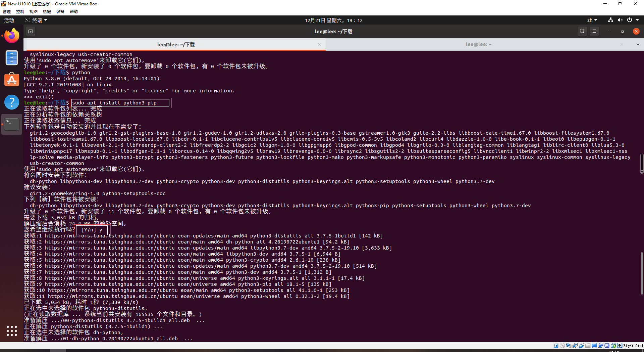Open the Files manager from the dock
Image resolution: width=644 pixels, height=352 pixels.
(x=12, y=58)
